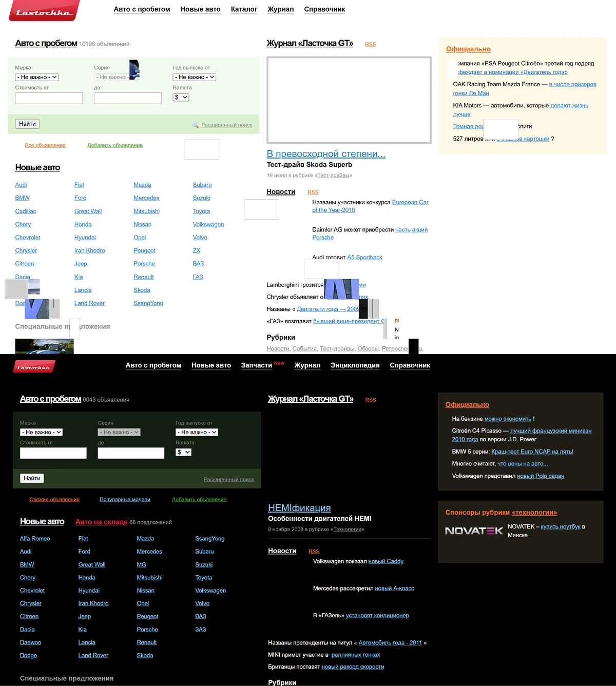Click the Lastochka logo on the dark page
Screen dimensions: 616x686
coord(34,366)
